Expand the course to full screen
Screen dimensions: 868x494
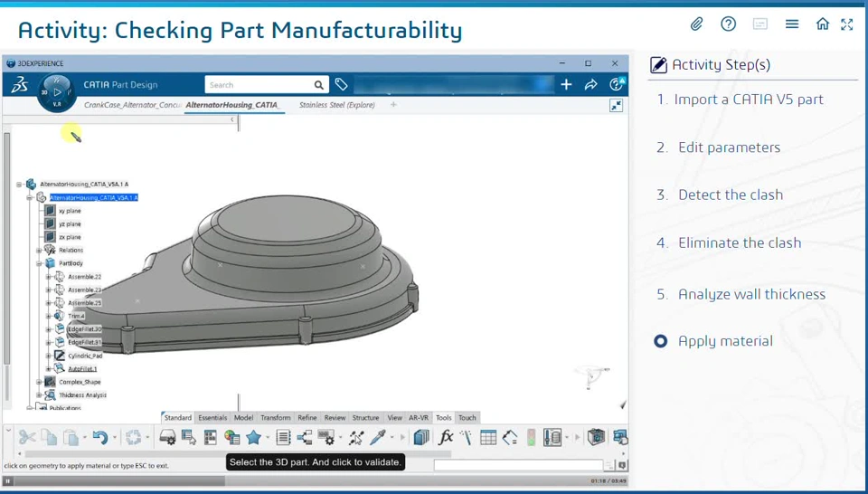click(x=847, y=24)
